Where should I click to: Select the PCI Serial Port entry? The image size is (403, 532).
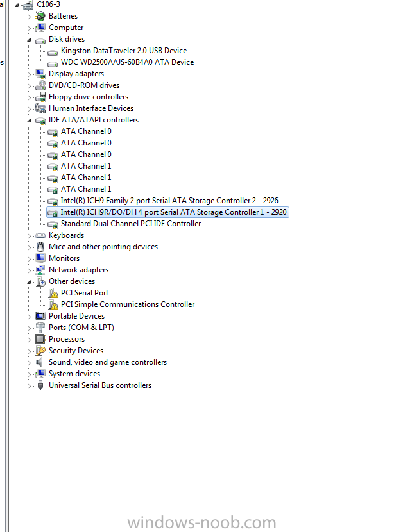coord(85,293)
